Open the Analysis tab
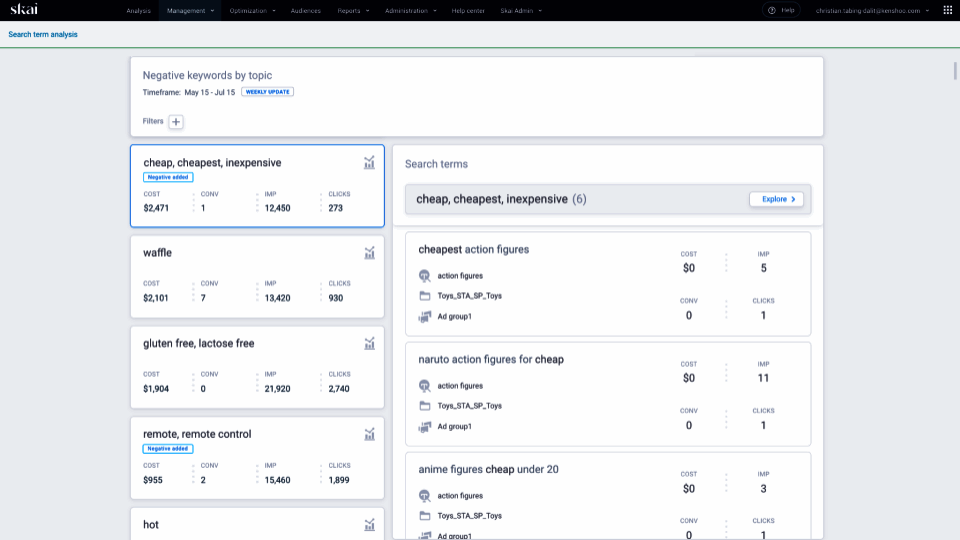Screen dimensions: 960x540 tap(139, 10)
